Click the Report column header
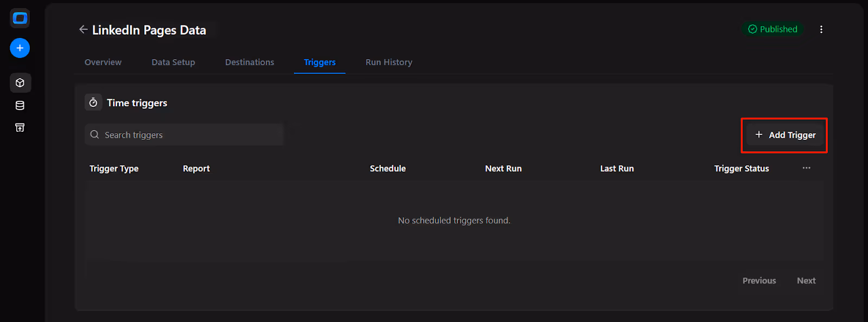The height and width of the screenshot is (322, 868). pos(196,169)
